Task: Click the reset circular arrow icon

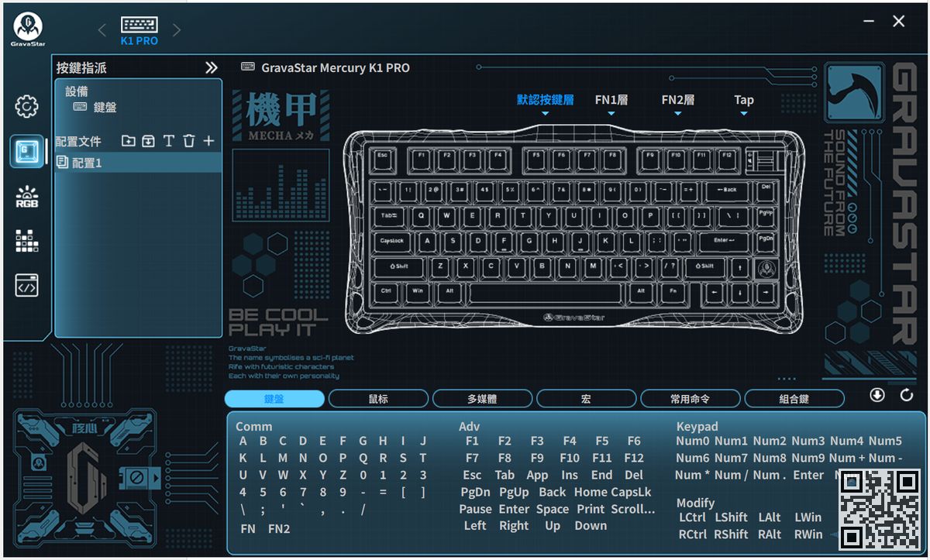Action: [x=907, y=396]
